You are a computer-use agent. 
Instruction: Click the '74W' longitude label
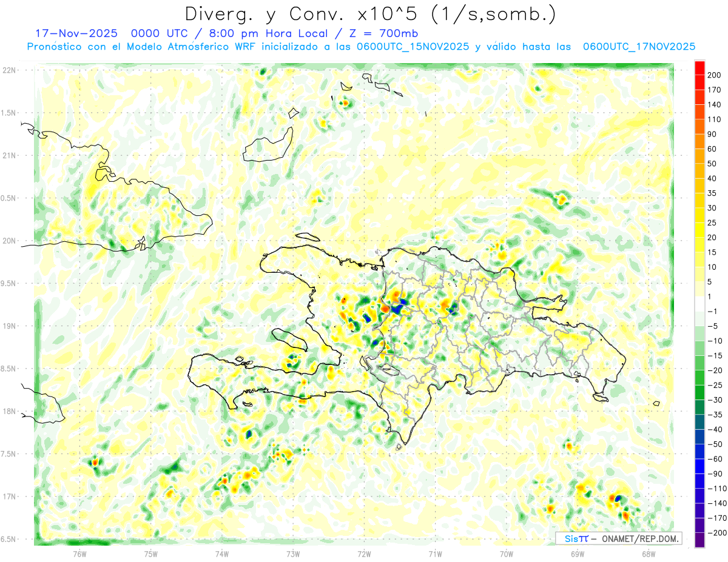tap(222, 554)
